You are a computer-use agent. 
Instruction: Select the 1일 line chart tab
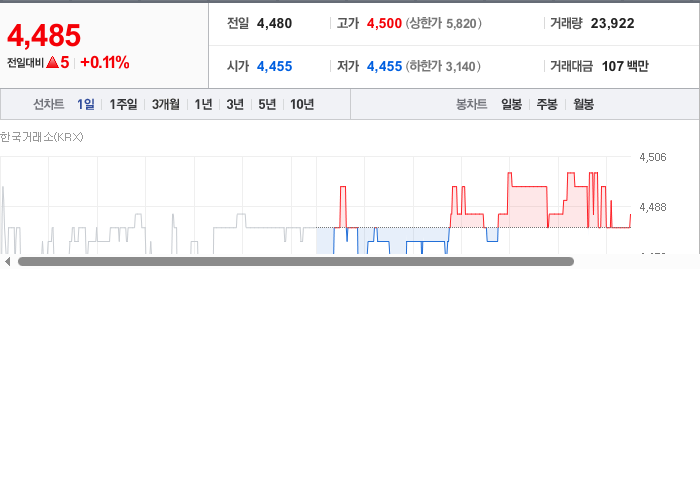86,104
